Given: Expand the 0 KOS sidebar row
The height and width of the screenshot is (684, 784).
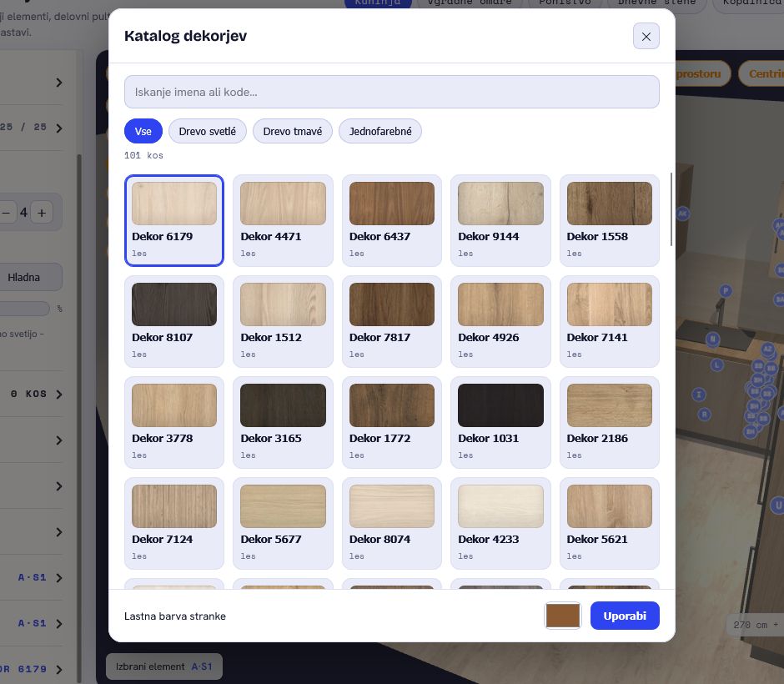Looking at the screenshot, I should 31,394.
